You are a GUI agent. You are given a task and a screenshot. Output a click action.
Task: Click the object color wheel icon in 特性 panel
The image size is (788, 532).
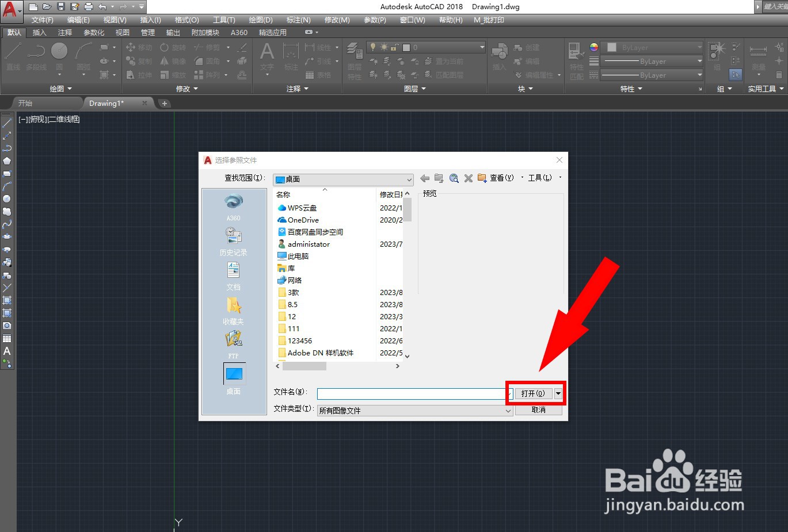pyautogui.click(x=594, y=47)
